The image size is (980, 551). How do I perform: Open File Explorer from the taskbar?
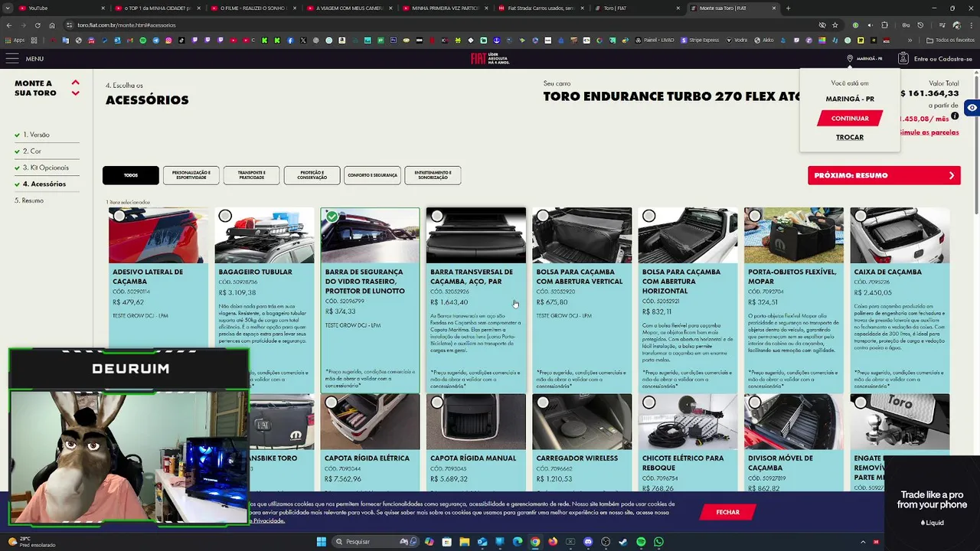(x=464, y=542)
